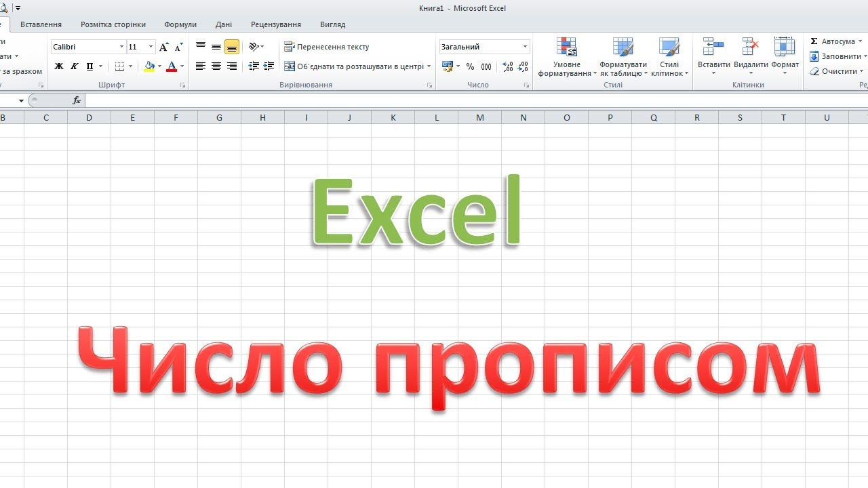Open the Calibri font name dropdown
868x488 pixels.
(122, 47)
